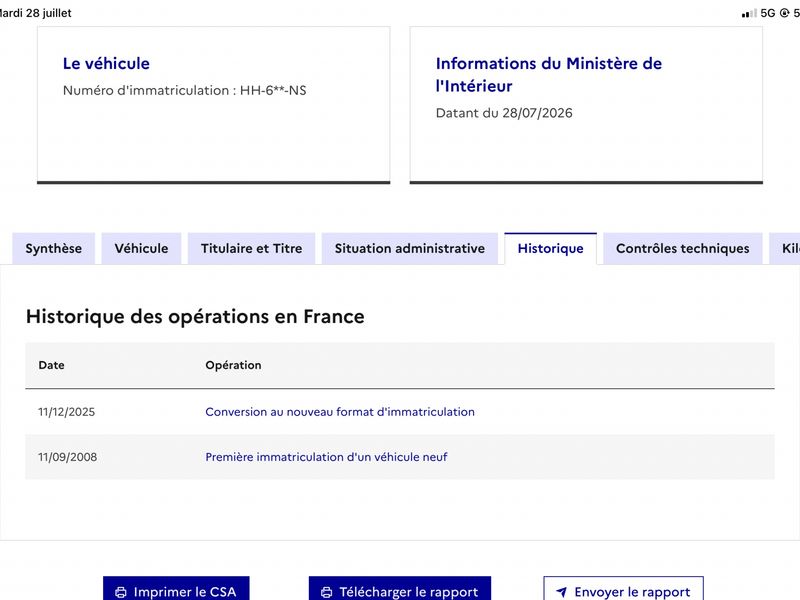Click the Télécharger le rapport button
Image resolution: width=800 pixels, height=600 pixels.
click(399, 589)
